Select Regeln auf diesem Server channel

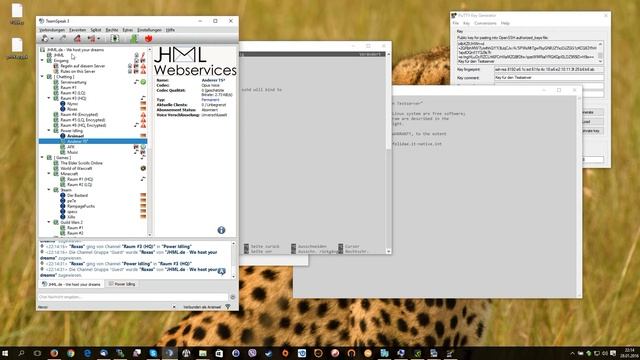point(82,66)
